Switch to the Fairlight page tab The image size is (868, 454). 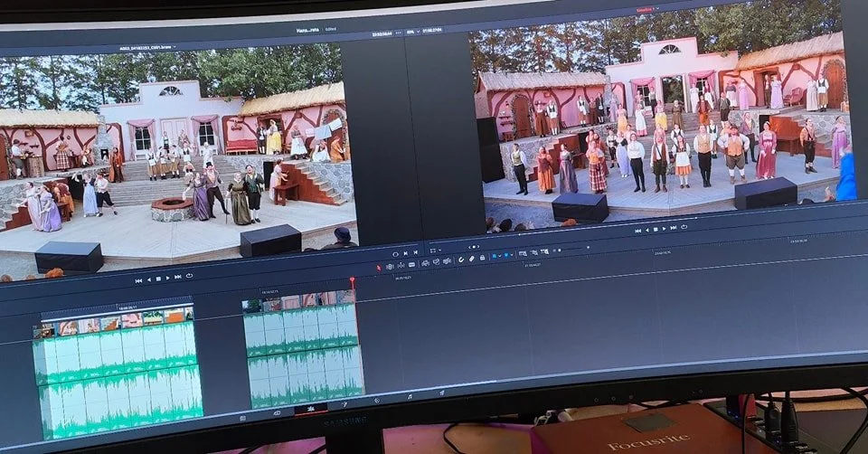tap(410, 396)
